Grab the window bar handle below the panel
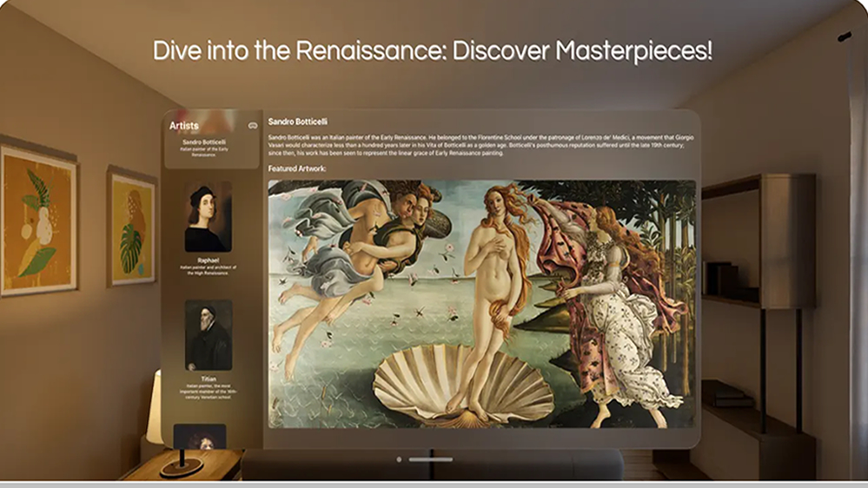Viewport: 868px width, 488px height. [x=431, y=459]
